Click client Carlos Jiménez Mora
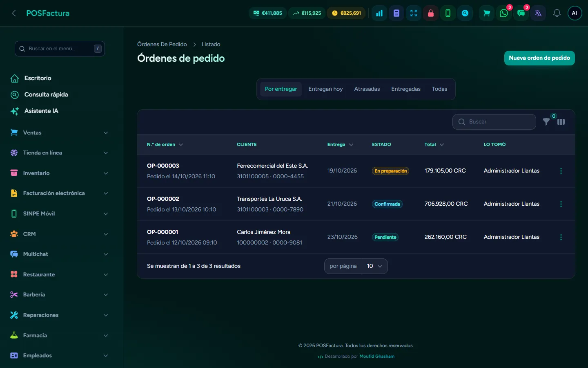 click(x=264, y=232)
